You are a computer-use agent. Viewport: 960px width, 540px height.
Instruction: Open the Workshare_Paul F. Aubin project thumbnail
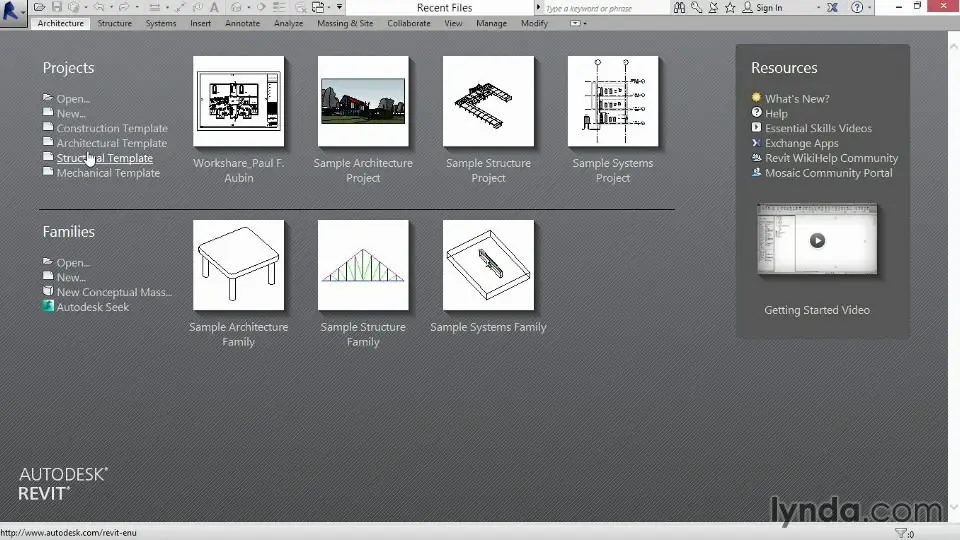(239, 101)
